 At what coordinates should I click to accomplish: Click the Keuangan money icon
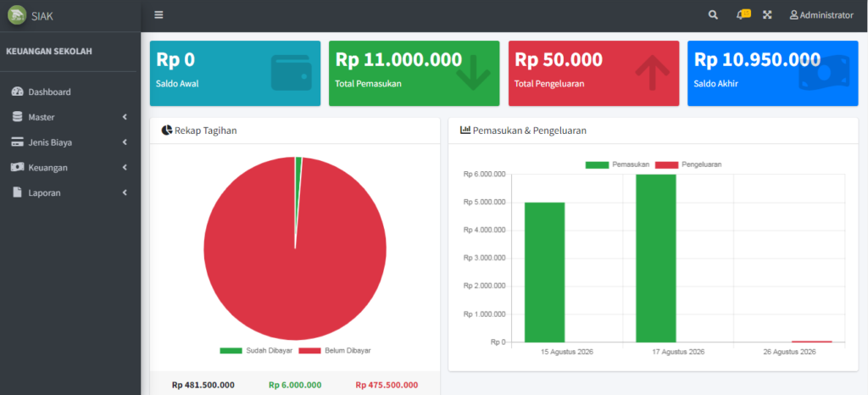(x=17, y=167)
